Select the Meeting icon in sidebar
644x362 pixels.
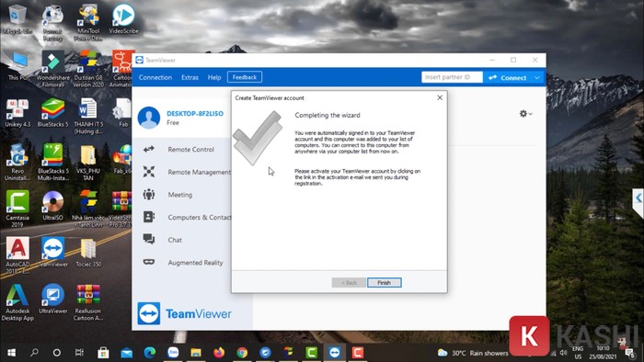click(149, 195)
